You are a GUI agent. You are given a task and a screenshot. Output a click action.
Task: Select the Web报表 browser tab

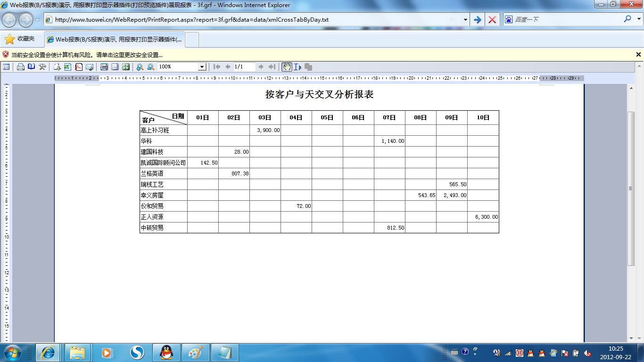coord(114,40)
